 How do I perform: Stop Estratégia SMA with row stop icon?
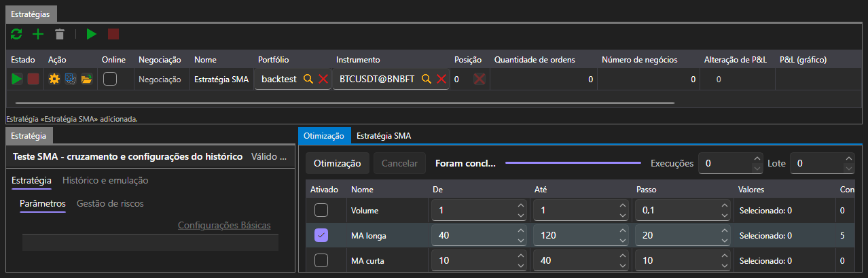(x=33, y=79)
